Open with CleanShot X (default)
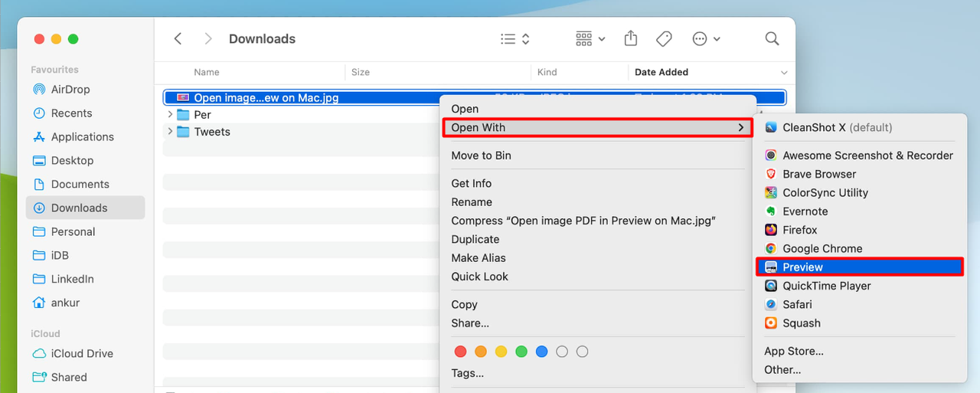980x393 pixels. point(860,127)
